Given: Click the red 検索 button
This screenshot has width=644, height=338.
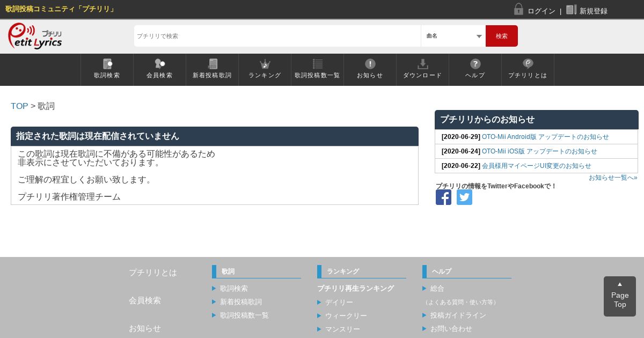Looking at the screenshot, I should tap(502, 36).
